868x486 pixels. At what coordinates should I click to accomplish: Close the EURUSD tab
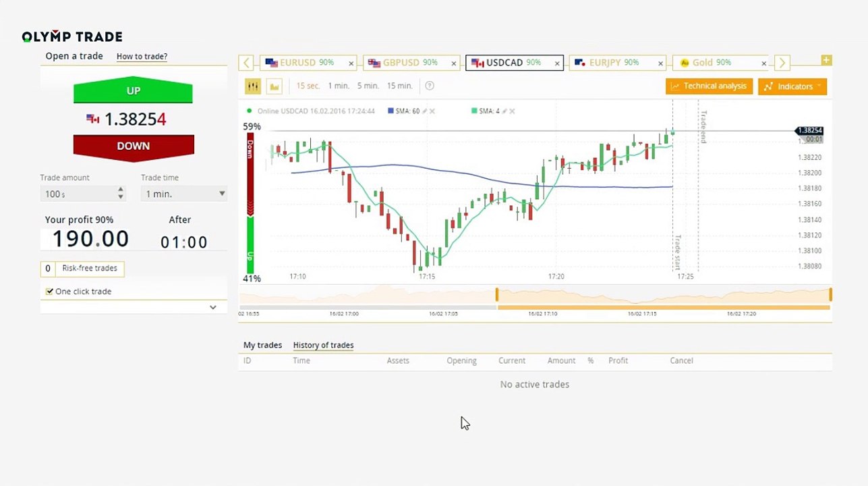tap(351, 63)
